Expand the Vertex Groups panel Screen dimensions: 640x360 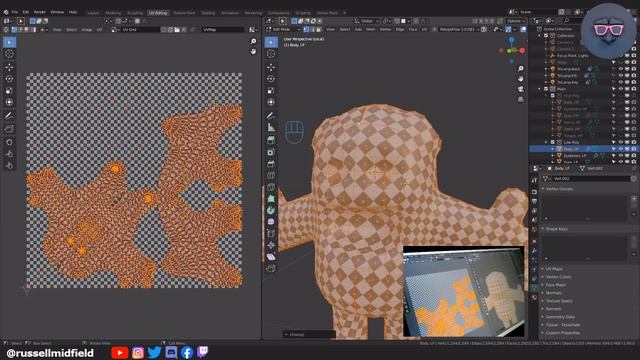click(x=559, y=189)
